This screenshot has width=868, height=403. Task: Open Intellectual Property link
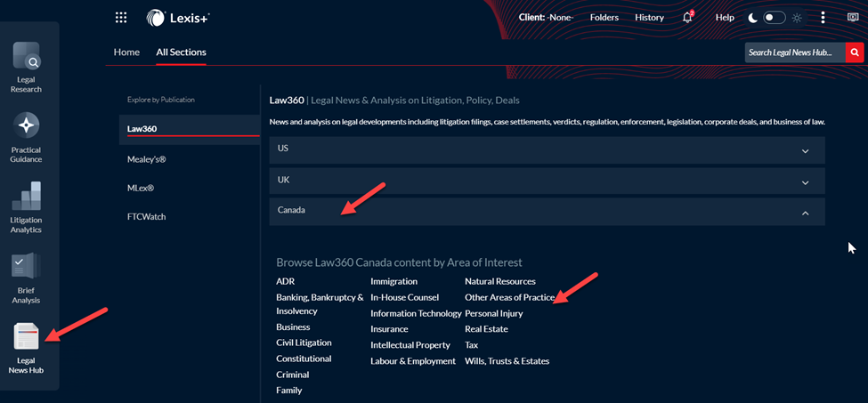click(x=410, y=345)
